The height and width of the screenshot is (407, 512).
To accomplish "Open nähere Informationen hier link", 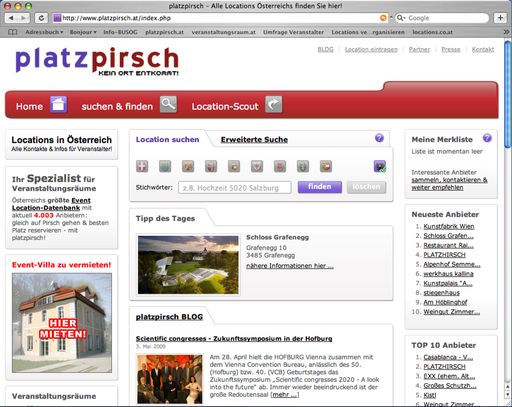I will [x=290, y=266].
